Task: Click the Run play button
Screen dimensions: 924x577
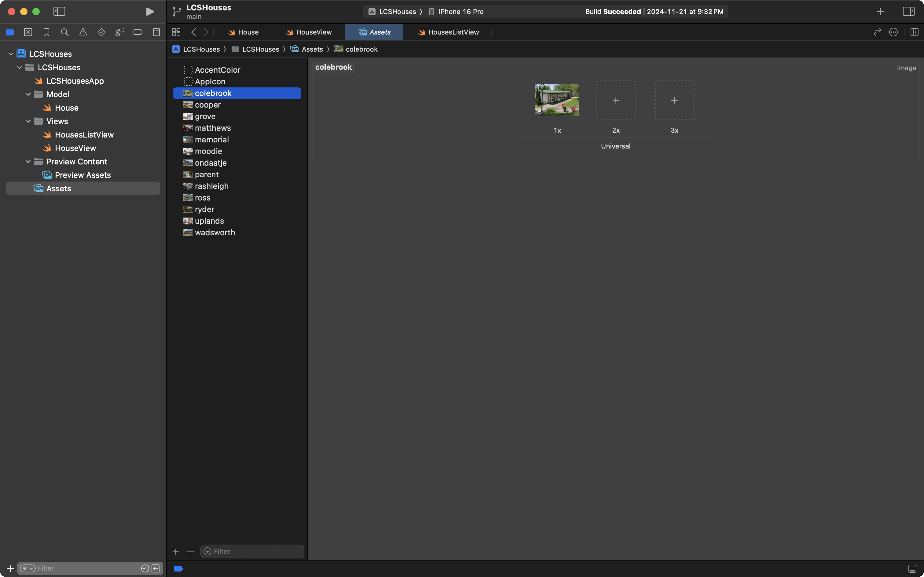Action: click(x=150, y=11)
